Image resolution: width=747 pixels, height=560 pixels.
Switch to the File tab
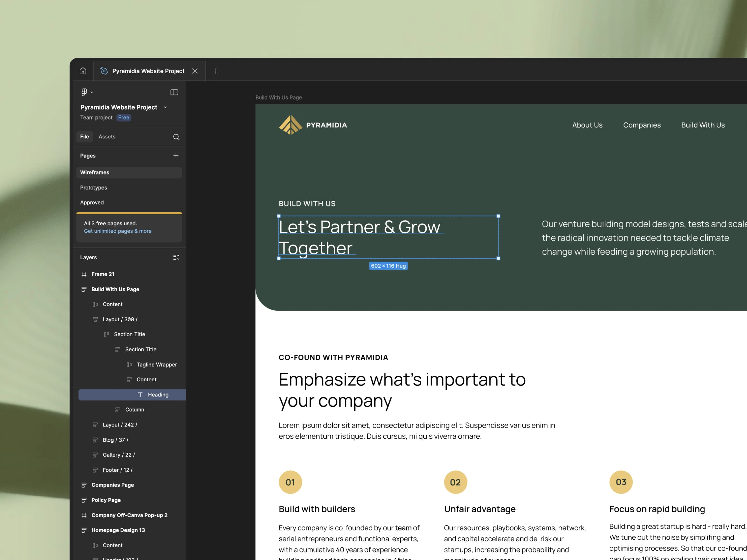84,137
